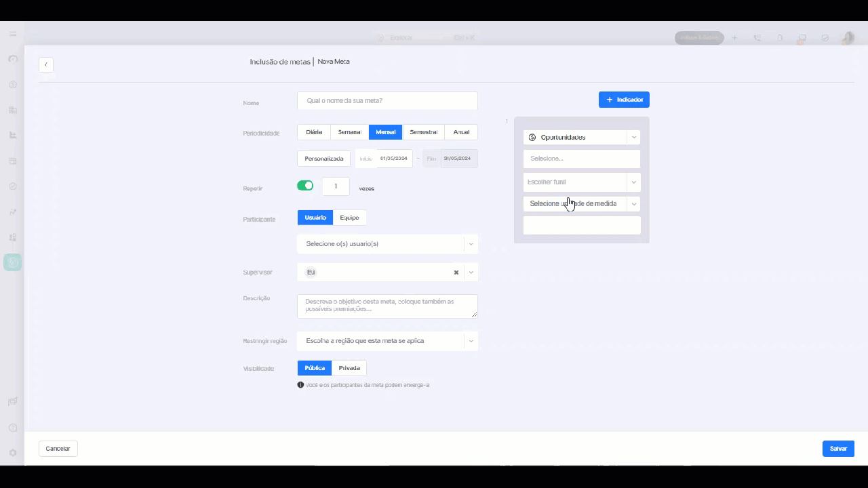Switch participant type to Equipe
The image size is (868, 488).
click(x=349, y=218)
